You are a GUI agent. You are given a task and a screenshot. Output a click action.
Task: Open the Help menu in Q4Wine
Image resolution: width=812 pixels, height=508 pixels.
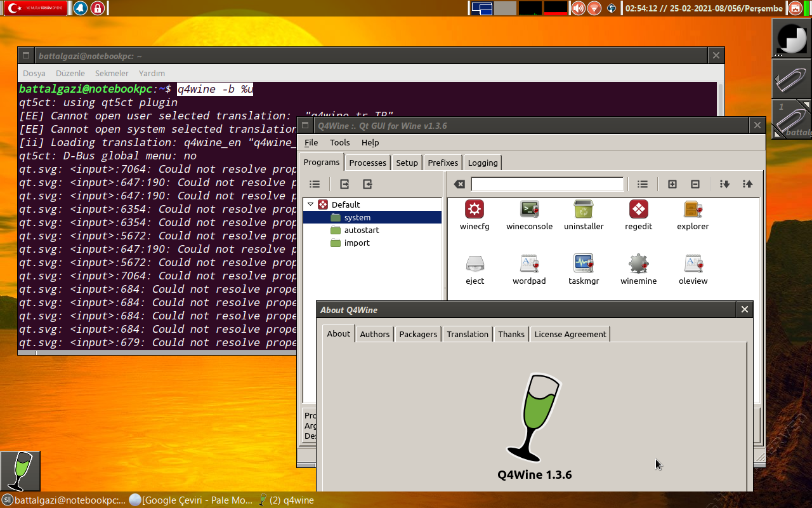pos(370,142)
